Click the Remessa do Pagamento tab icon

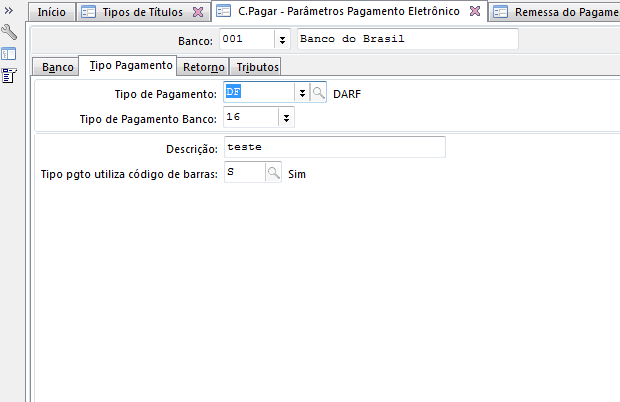(501, 12)
